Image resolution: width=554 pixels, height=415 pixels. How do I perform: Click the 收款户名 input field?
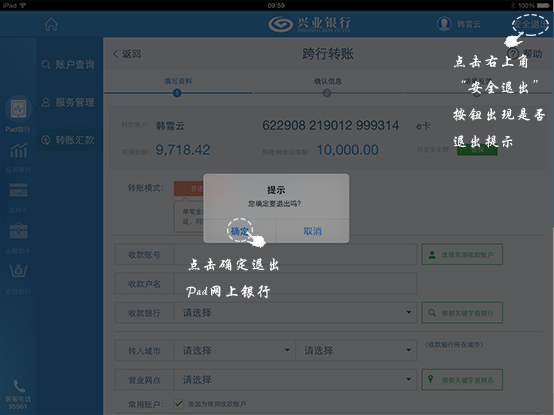coord(295,284)
